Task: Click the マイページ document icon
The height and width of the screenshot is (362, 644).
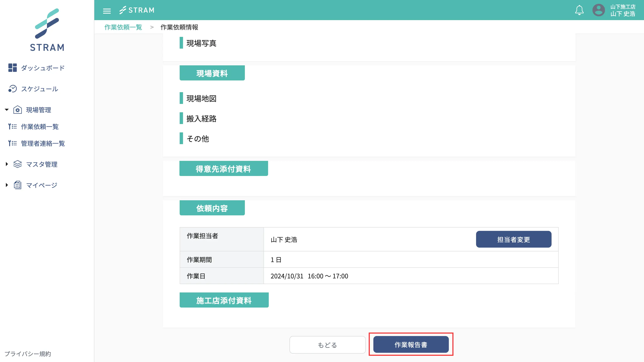Action: (x=17, y=185)
